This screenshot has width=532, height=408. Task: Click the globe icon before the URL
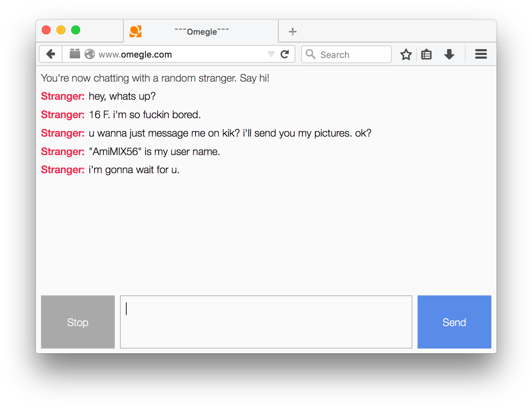click(90, 54)
